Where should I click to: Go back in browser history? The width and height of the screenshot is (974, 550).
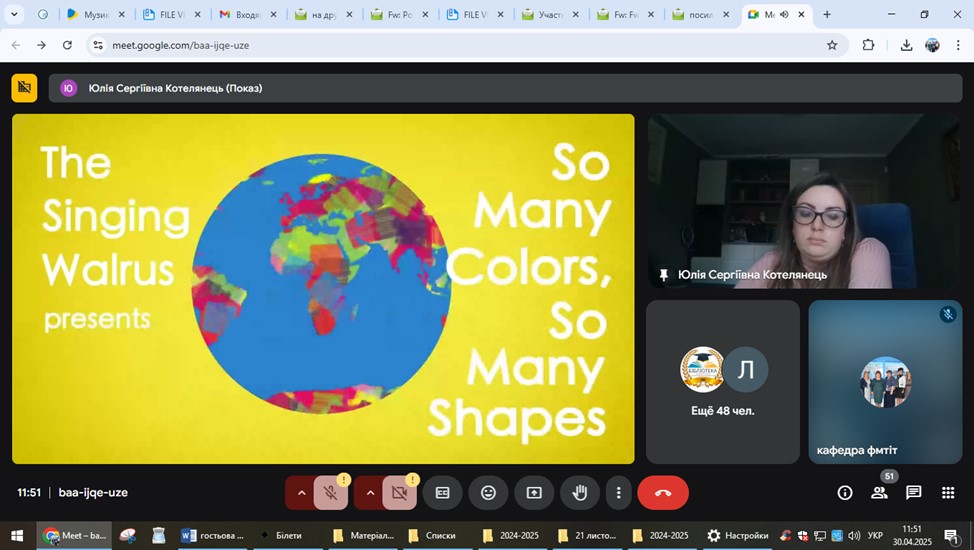point(16,45)
